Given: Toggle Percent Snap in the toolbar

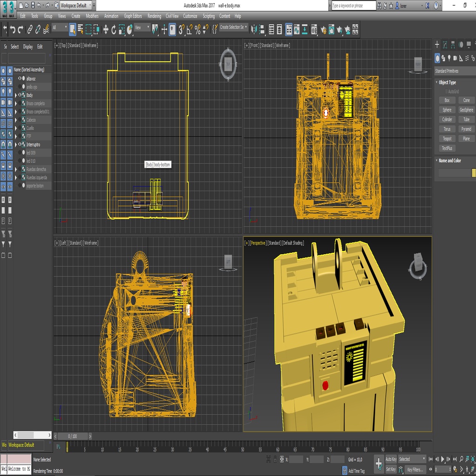Looking at the screenshot, I should pyautogui.click(x=198, y=29).
